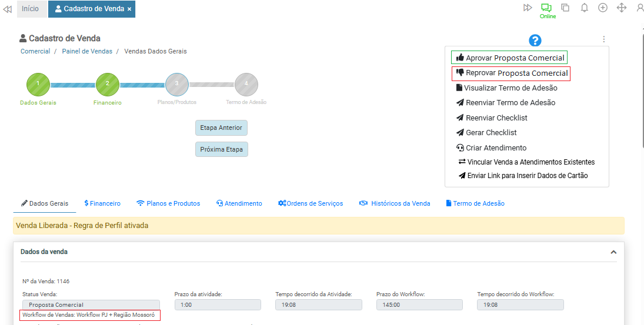Viewport: 644px width, 325px height.
Task: Close the Cadastro de Venda tab
Action: pyautogui.click(x=129, y=9)
